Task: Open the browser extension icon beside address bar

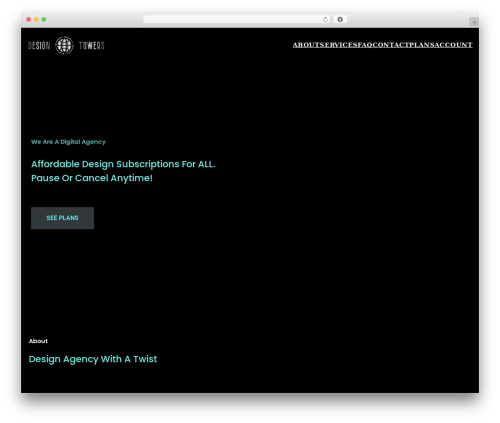Action: click(x=340, y=19)
